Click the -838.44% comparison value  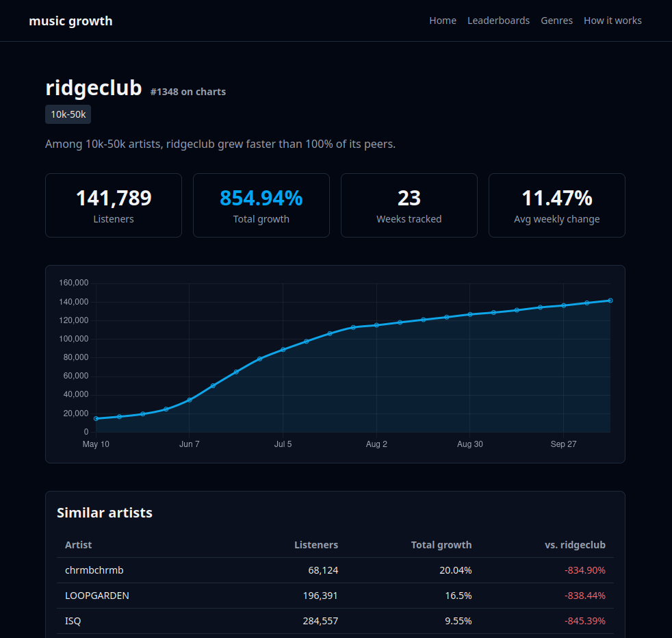tap(585, 596)
